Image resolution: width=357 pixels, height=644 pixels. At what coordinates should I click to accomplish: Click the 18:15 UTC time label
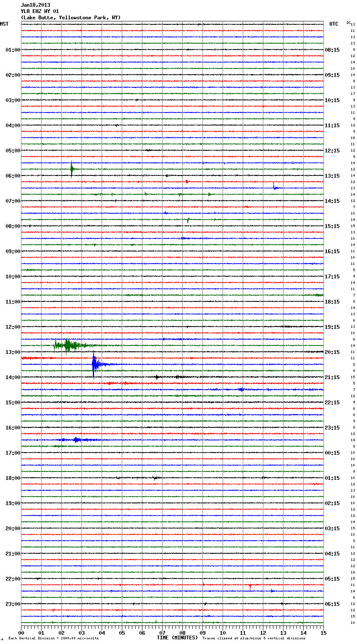click(332, 302)
